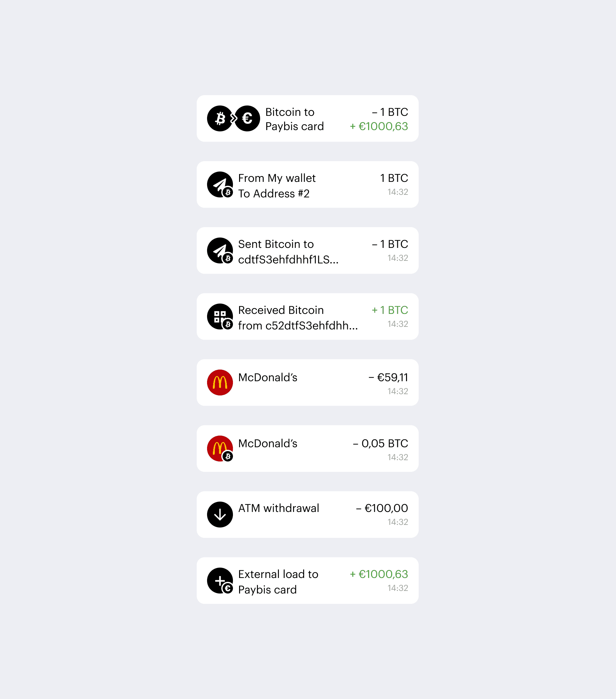Click the McDonald's logo beside the €59,11 payment
The width and height of the screenshot is (616, 699).
click(x=220, y=382)
